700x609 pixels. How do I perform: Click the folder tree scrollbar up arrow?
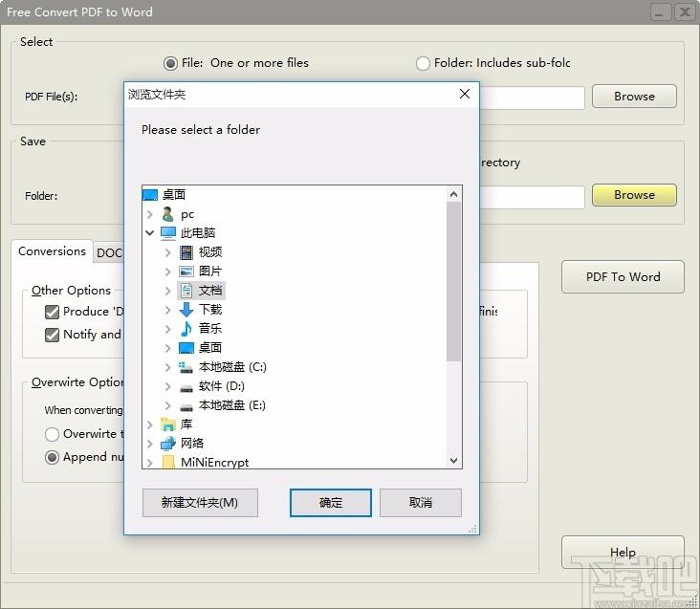tap(453, 194)
